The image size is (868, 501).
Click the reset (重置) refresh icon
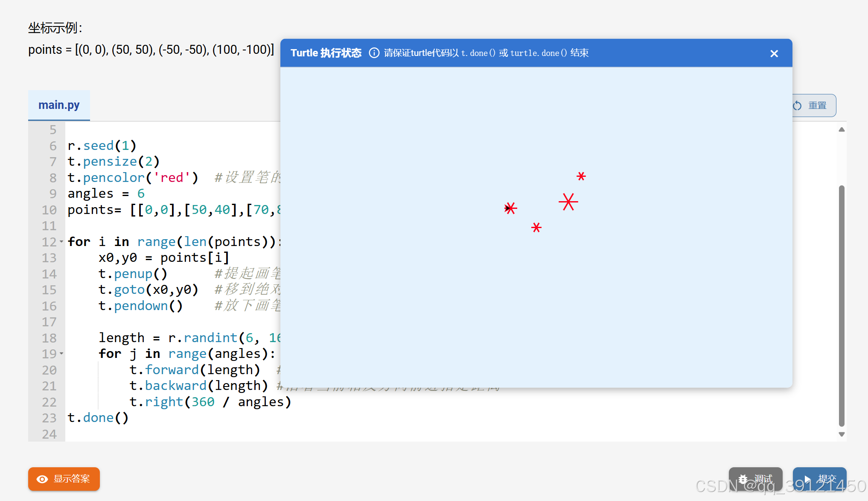(797, 105)
